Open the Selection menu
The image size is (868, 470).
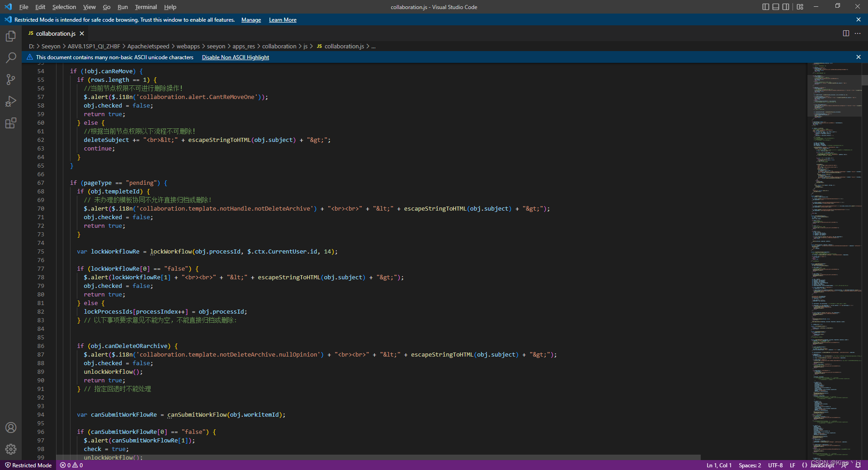(x=64, y=7)
